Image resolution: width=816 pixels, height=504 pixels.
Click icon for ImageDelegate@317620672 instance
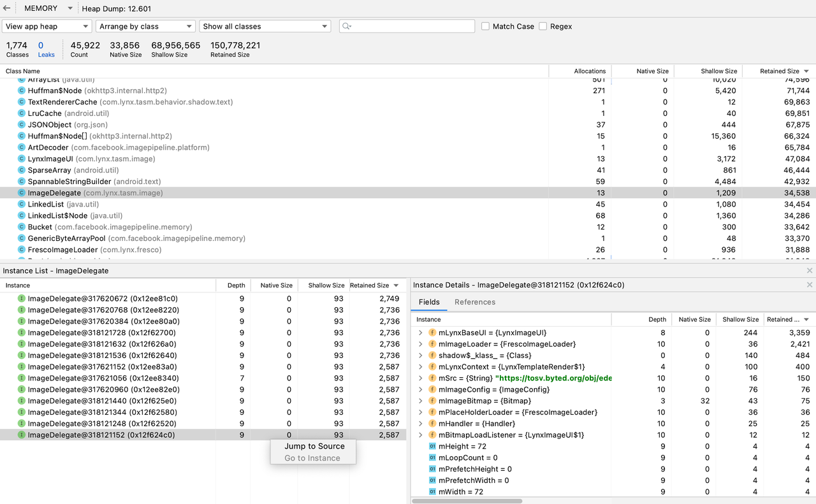click(x=21, y=299)
